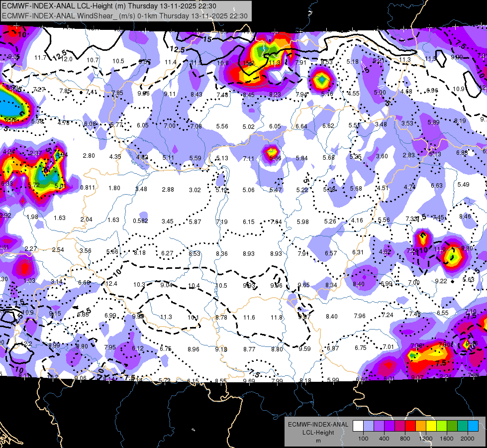Click the wind shear value "2.80"
Screen dimensions: 487x448
pyautogui.click(x=89, y=155)
